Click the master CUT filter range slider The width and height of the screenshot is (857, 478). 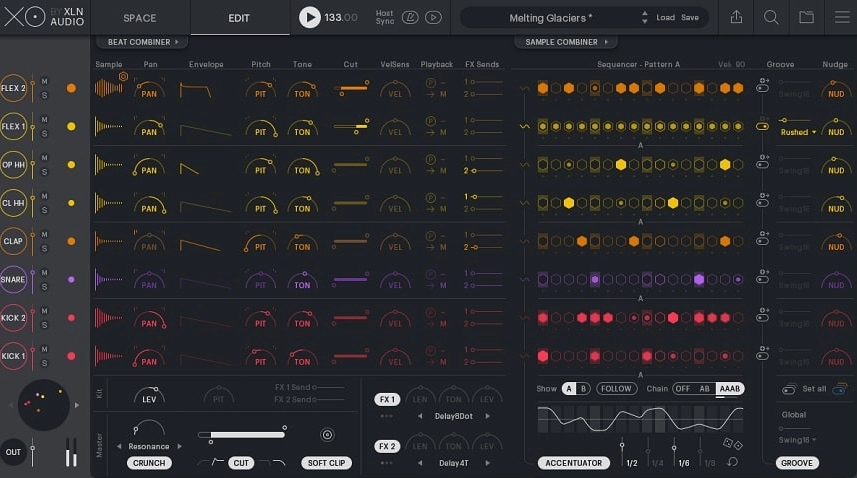[x=242, y=434]
